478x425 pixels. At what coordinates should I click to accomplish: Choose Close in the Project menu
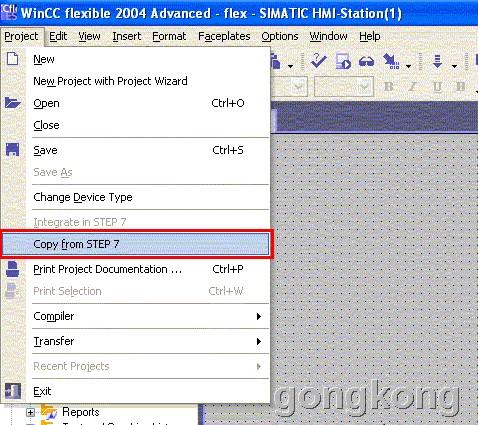[135, 125]
